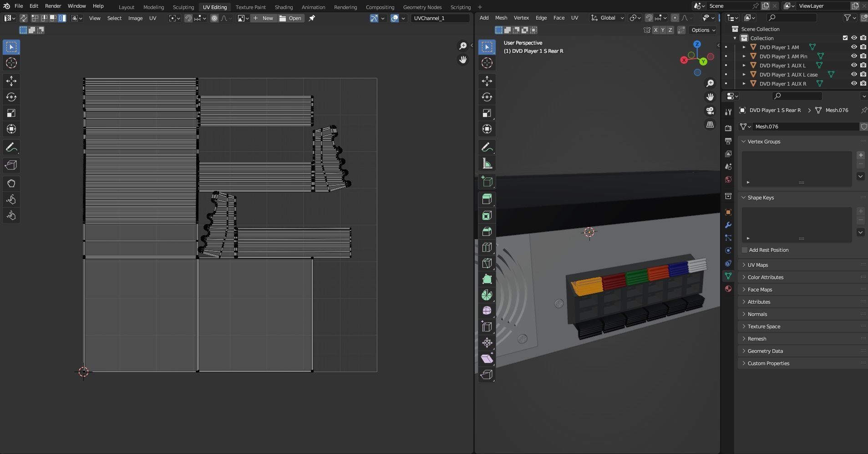The width and height of the screenshot is (868, 454).
Task: Choose the UV Rip Region tool
Action: click(x=11, y=165)
